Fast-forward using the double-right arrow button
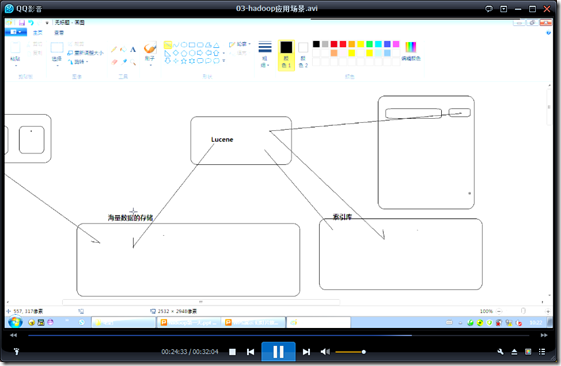Viewport: 561px width, 366px height. coord(544,335)
